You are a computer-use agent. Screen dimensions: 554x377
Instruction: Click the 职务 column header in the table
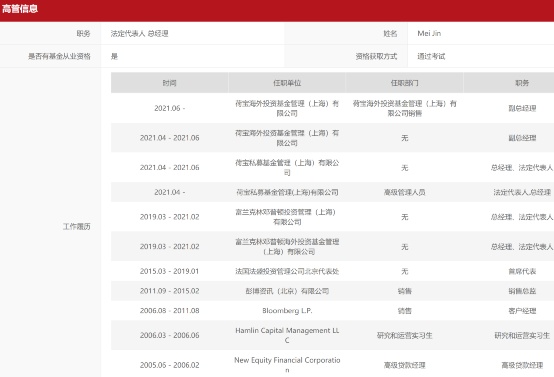point(522,83)
